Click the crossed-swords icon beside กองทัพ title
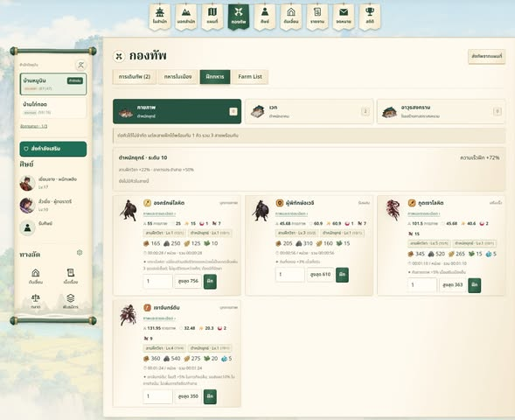The width and height of the screenshot is (515, 420). click(x=119, y=56)
